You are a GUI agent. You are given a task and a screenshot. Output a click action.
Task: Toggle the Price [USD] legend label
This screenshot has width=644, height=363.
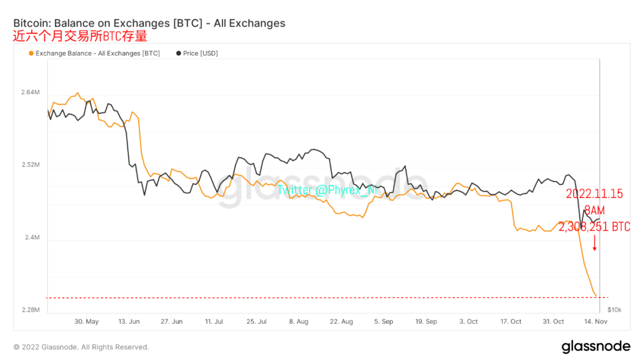tap(200, 54)
